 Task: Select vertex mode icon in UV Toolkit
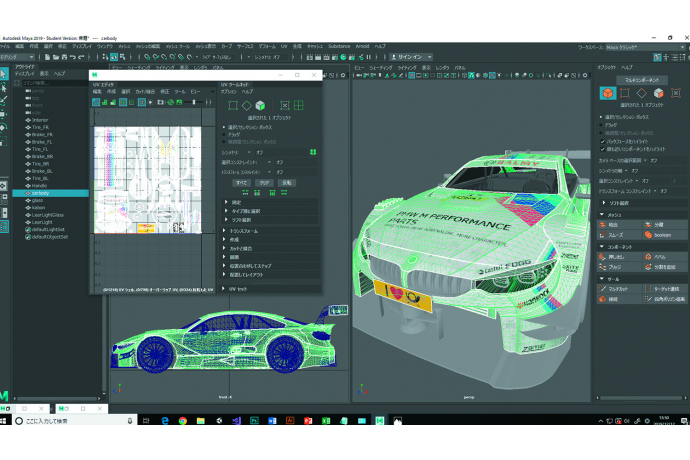click(x=233, y=105)
